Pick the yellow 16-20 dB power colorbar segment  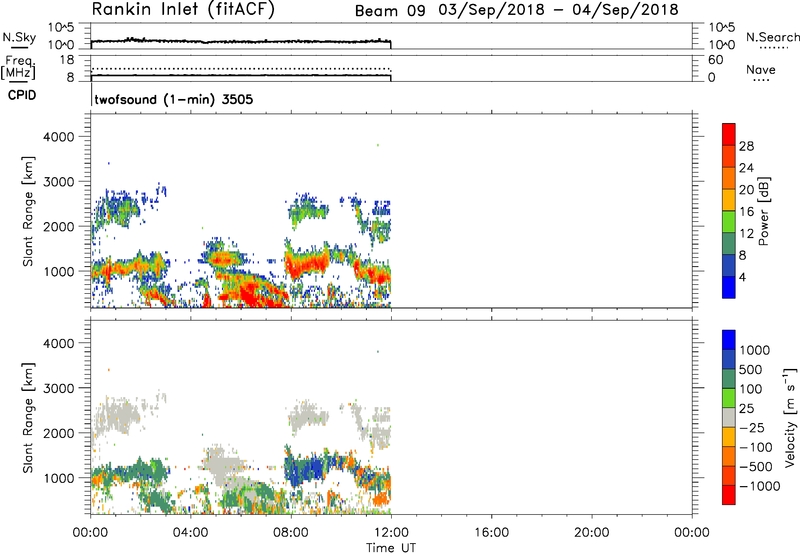click(x=729, y=200)
